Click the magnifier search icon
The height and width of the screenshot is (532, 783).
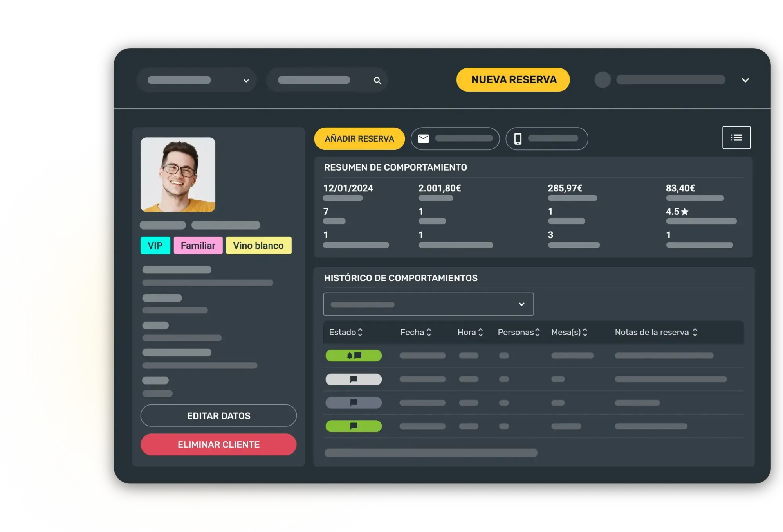pyautogui.click(x=377, y=81)
